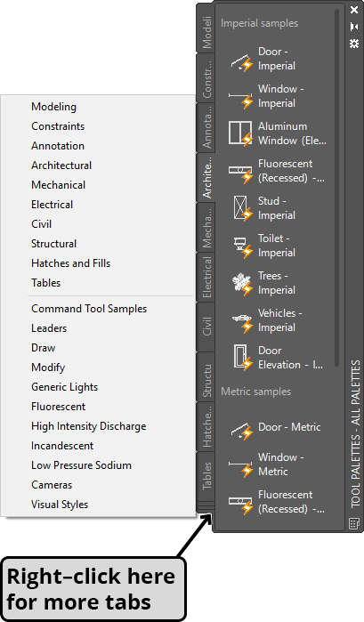This screenshot has width=364, height=622.
Task: Pick Fluorescent from the tab menu
Action: click(59, 407)
